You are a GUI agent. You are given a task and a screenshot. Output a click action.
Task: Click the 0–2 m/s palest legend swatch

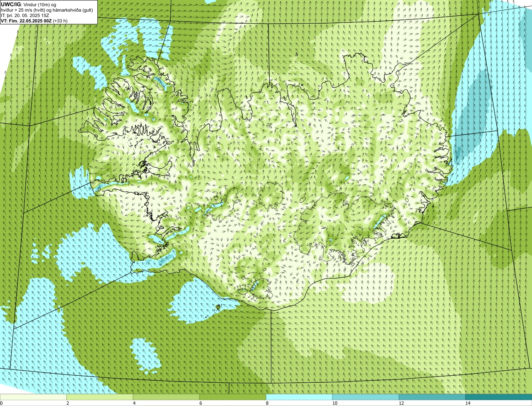(33, 397)
